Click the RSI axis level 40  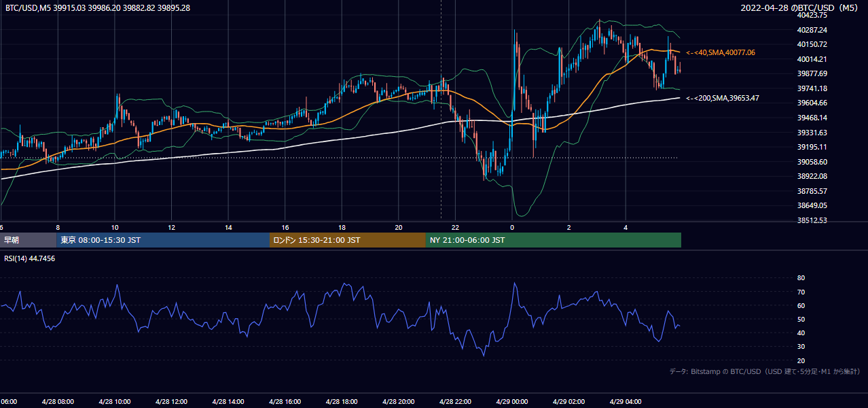click(x=801, y=333)
